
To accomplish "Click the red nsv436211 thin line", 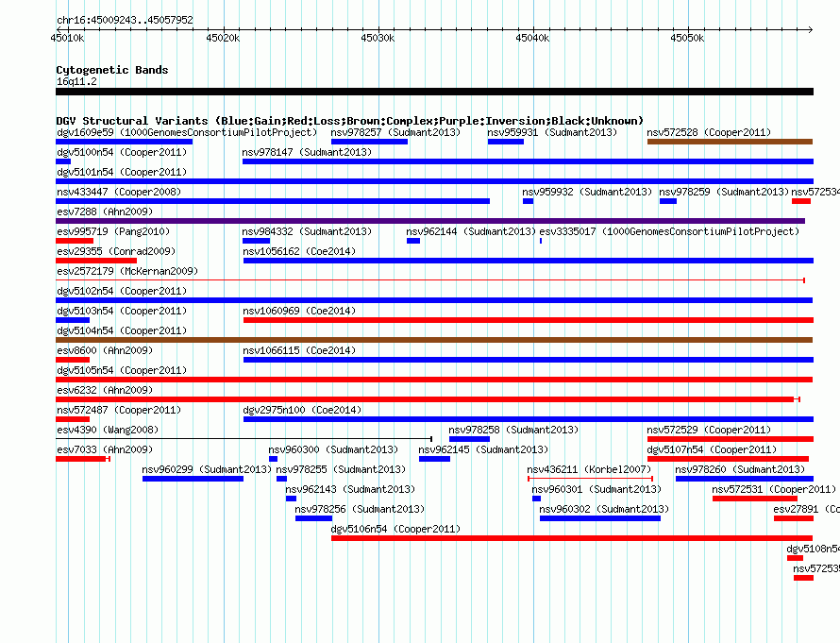I will pos(590,479).
